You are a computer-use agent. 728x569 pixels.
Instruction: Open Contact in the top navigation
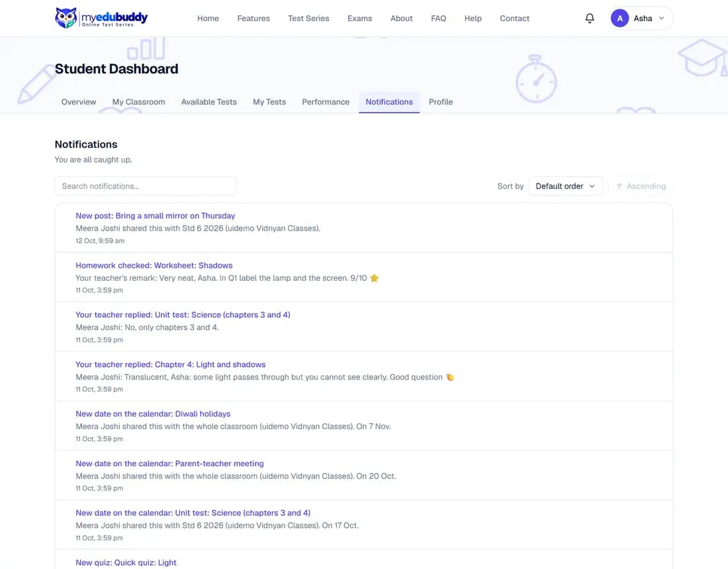pyautogui.click(x=514, y=18)
